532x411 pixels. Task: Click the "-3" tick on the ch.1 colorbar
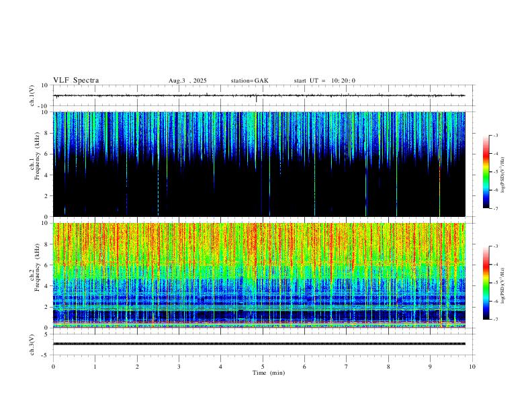click(495, 135)
